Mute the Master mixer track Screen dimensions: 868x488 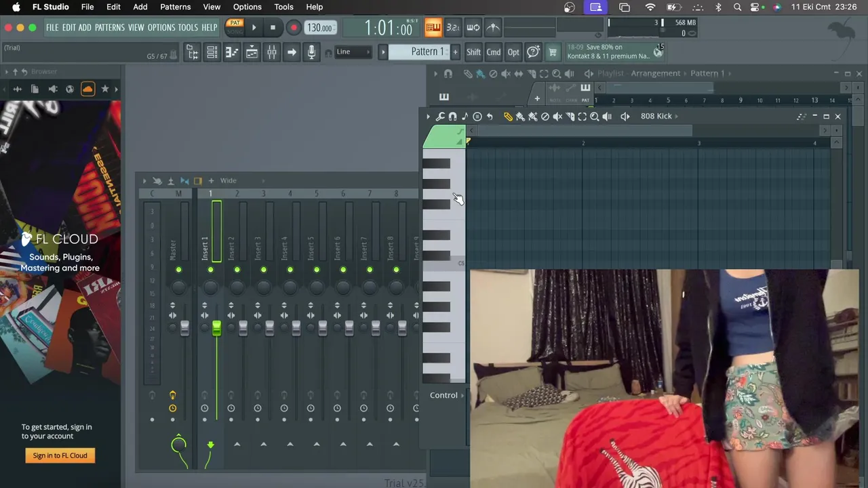pyautogui.click(x=178, y=270)
